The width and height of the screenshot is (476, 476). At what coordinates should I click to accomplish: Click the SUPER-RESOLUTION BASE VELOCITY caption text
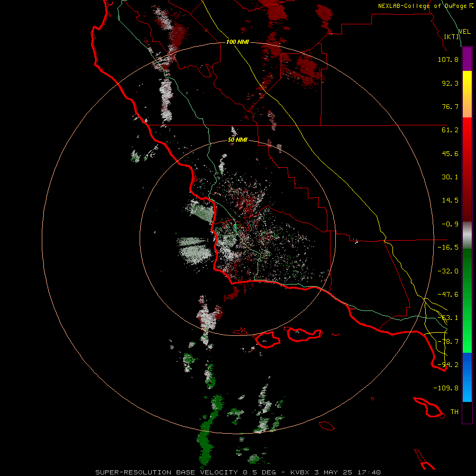coord(167,472)
